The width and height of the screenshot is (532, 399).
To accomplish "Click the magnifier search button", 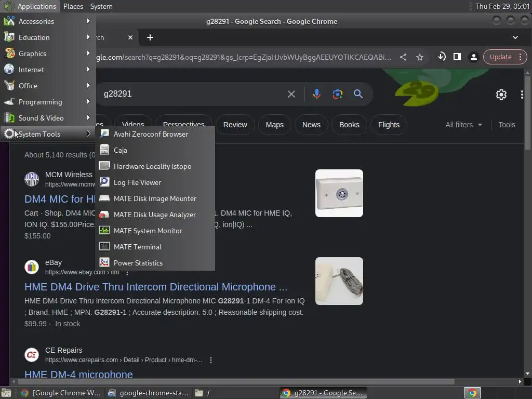I will (x=358, y=94).
